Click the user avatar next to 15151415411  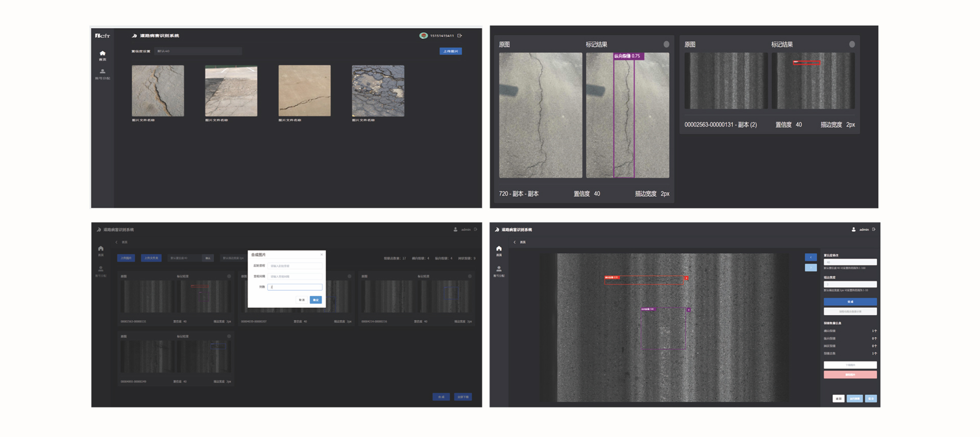(x=423, y=36)
